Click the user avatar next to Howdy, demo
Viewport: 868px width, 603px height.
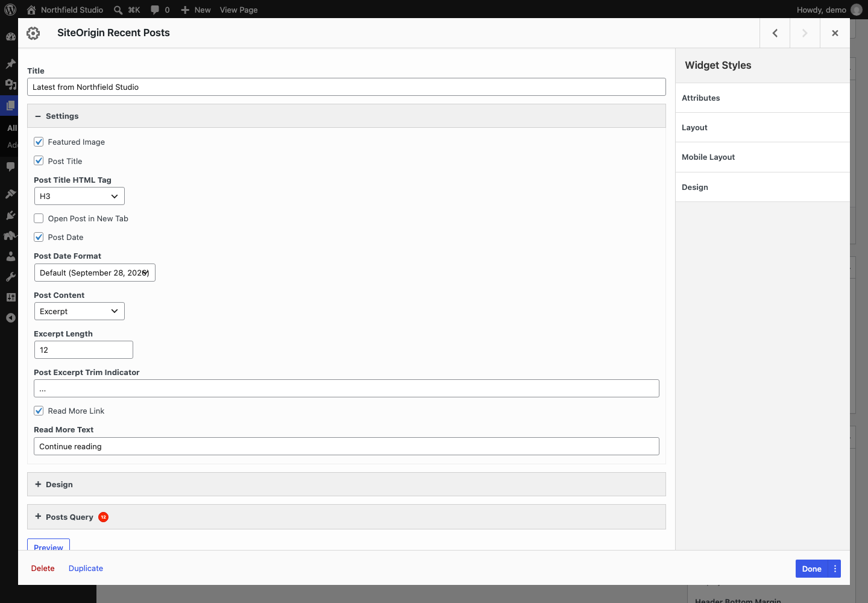coord(857,10)
